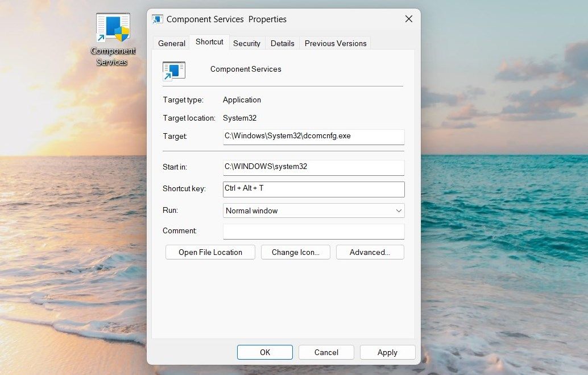Image resolution: width=588 pixels, height=375 pixels.
Task: Close the Properties dialog
Action: [409, 19]
